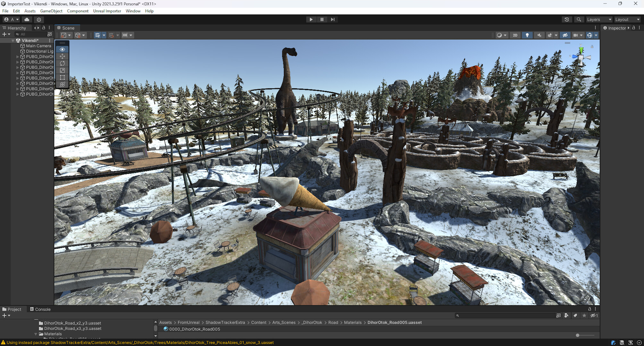Open the Unreal Importer menu
The width and height of the screenshot is (644, 346).
[107, 11]
